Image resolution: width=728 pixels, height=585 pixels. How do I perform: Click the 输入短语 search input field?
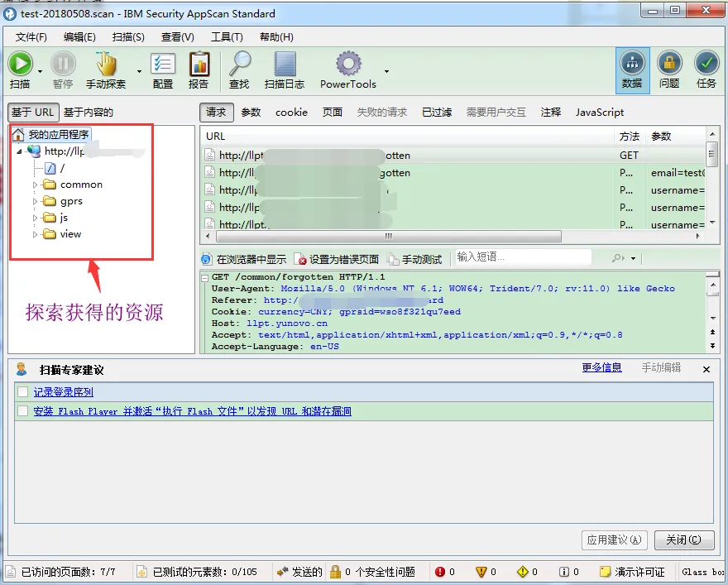click(x=523, y=257)
